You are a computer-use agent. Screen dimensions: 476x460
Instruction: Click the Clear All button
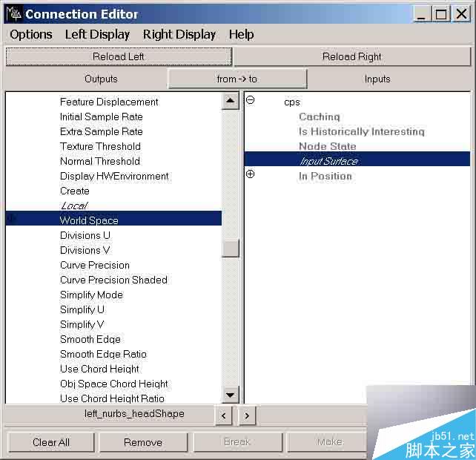[51, 442]
